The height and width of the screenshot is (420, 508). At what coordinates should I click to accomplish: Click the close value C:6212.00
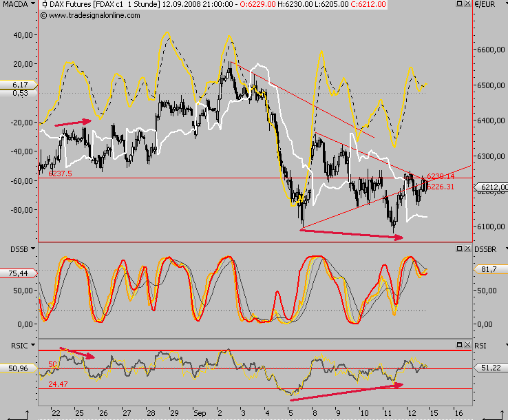pyautogui.click(x=368, y=4)
